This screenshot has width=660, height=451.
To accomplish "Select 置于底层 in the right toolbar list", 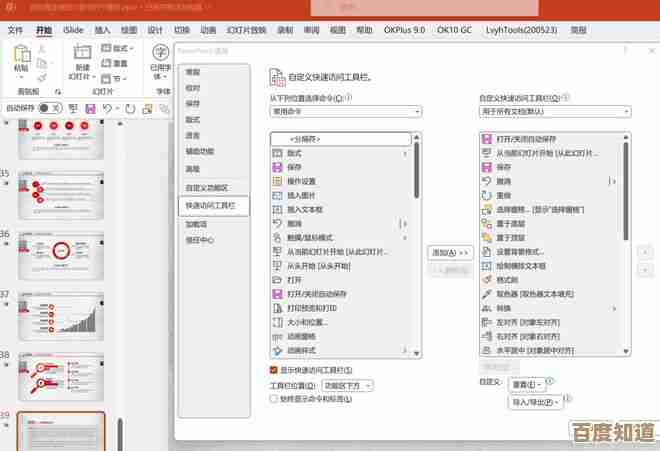I will [x=551, y=224].
